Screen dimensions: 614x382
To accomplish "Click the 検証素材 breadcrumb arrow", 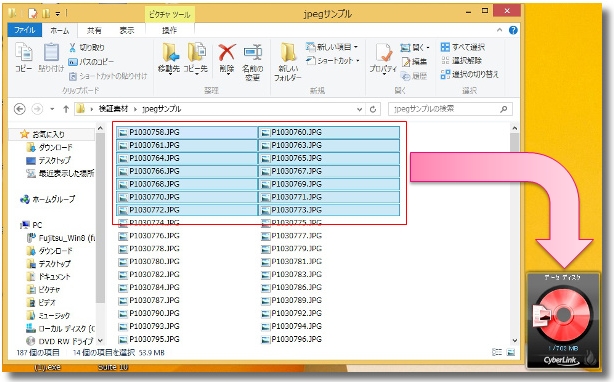I will pyautogui.click(x=135, y=109).
